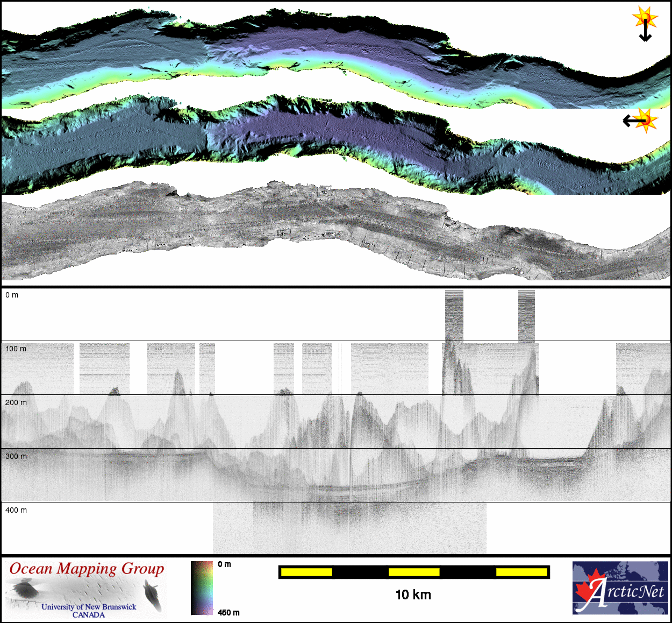672x623 pixels.
Task: Click left dark silhouette in Ocean Mapping logo
Action: pos(24,589)
